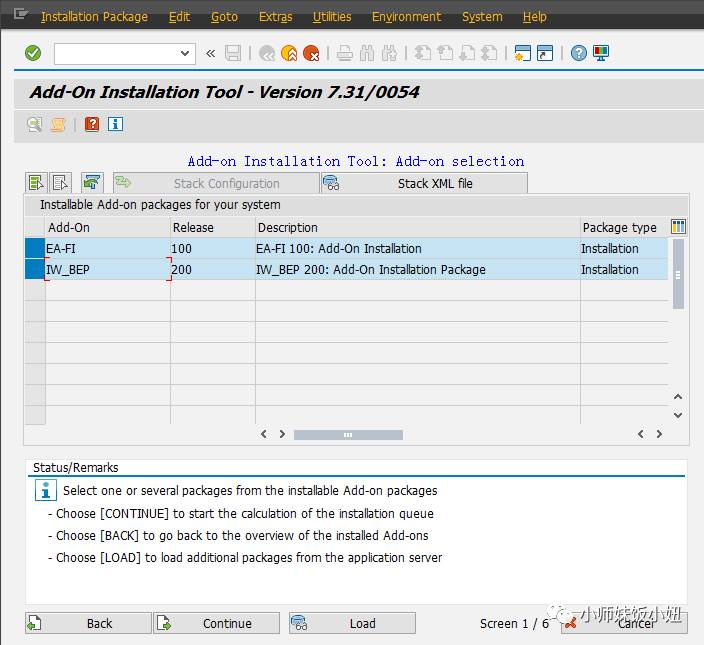Click the Description column horizontal scrollbar thumb
704x645 pixels.
348,434
